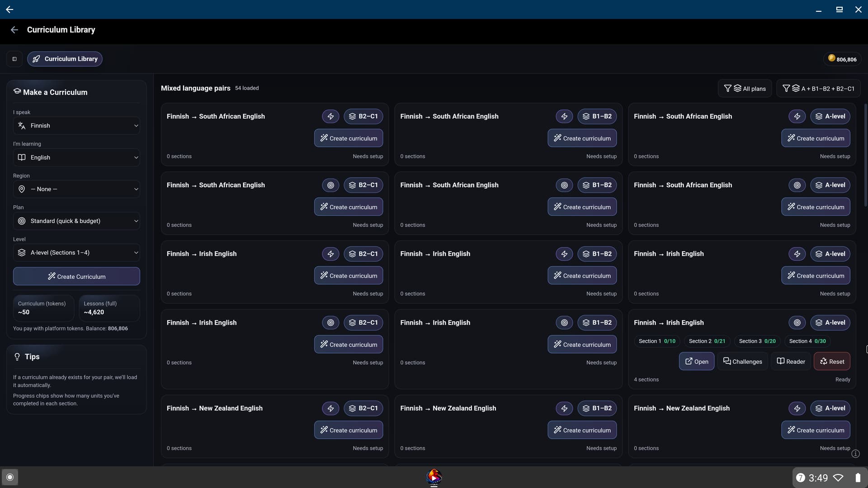This screenshot has height=488, width=868.
Task: Click the sidebar collapse panel icon
Action: tap(14, 59)
